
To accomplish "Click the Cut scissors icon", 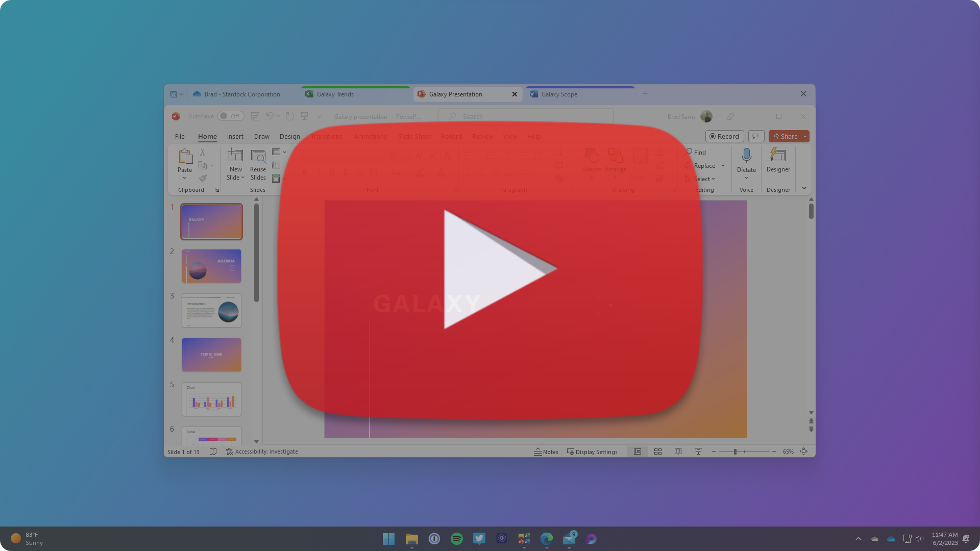I will coord(203,152).
